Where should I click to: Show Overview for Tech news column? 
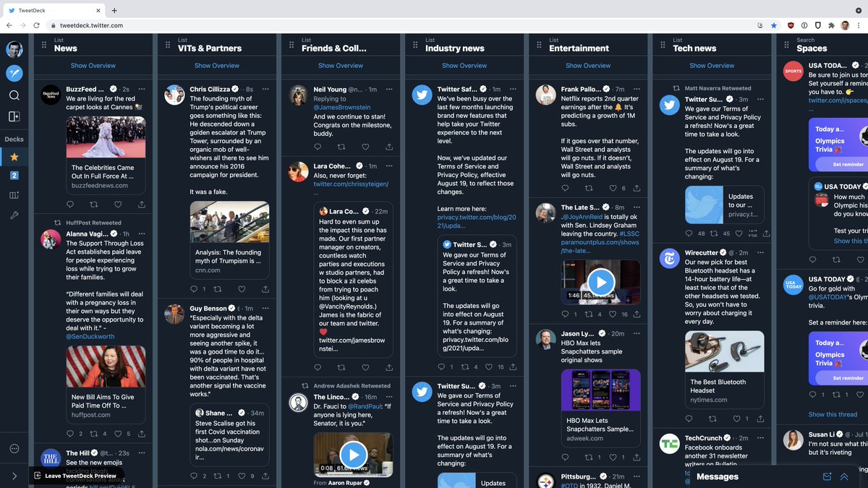tap(712, 66)
